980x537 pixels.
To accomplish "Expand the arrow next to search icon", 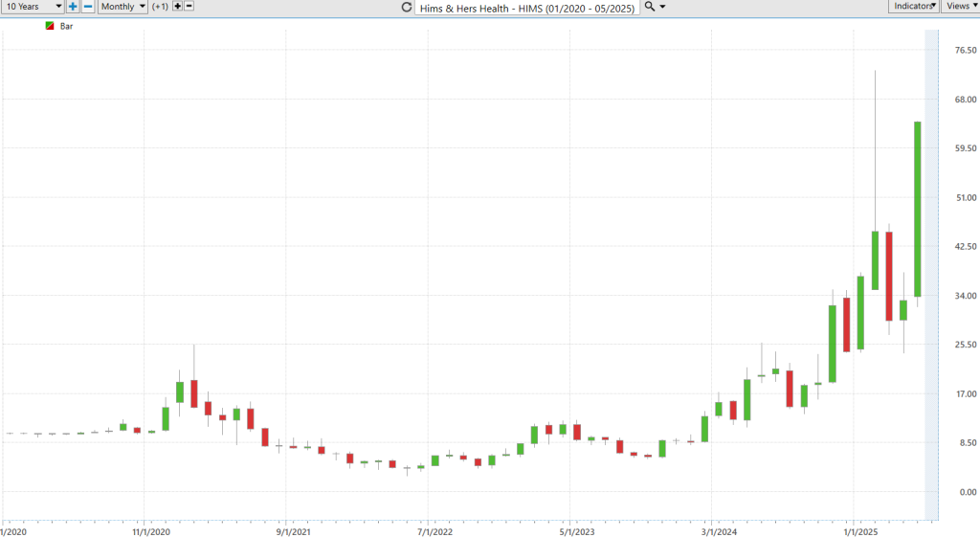I will (x=662, y=7).
